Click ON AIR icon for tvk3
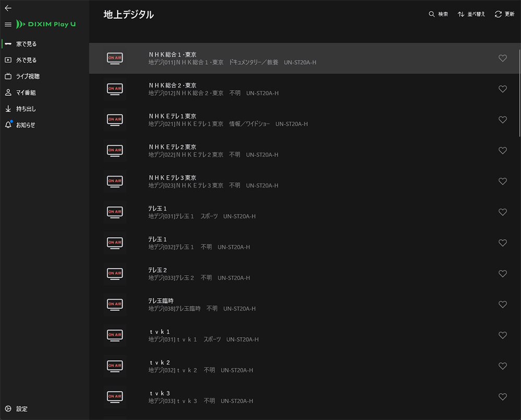 click(115, 397)
